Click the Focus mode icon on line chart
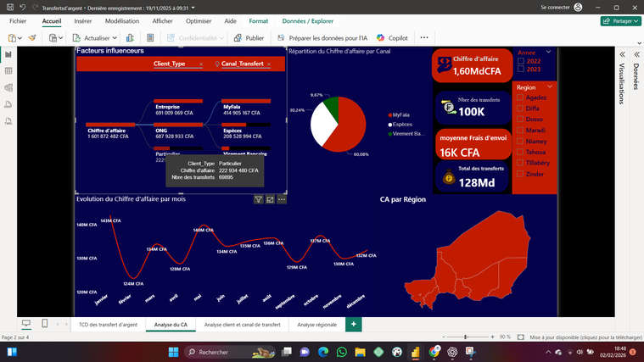The width and height of the screenshot is (644, 362). 270,199
